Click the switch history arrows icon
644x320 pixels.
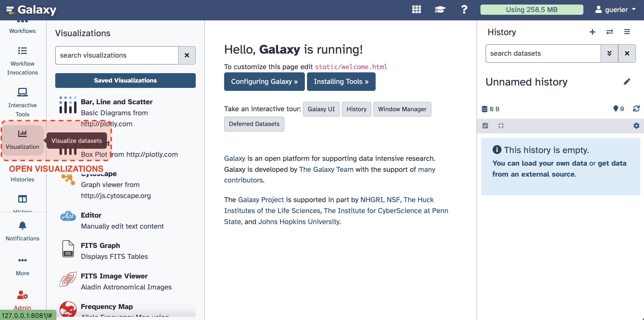[609, 32]
